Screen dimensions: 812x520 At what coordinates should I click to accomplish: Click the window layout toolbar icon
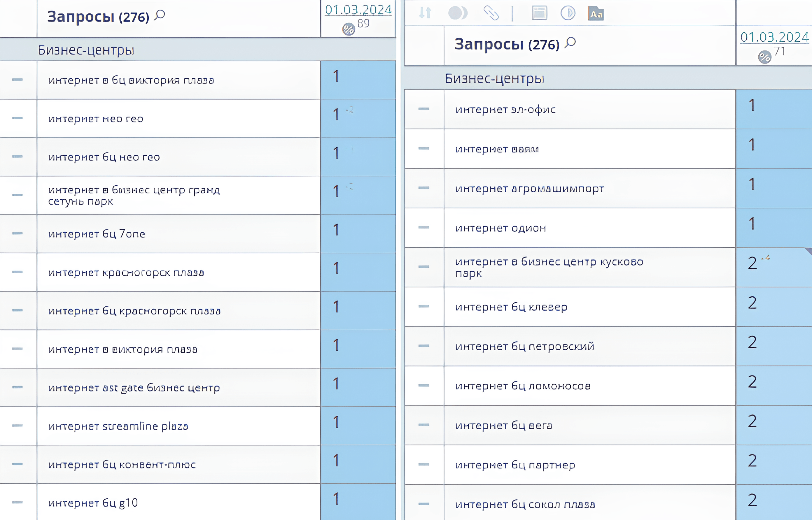[539, 13]
